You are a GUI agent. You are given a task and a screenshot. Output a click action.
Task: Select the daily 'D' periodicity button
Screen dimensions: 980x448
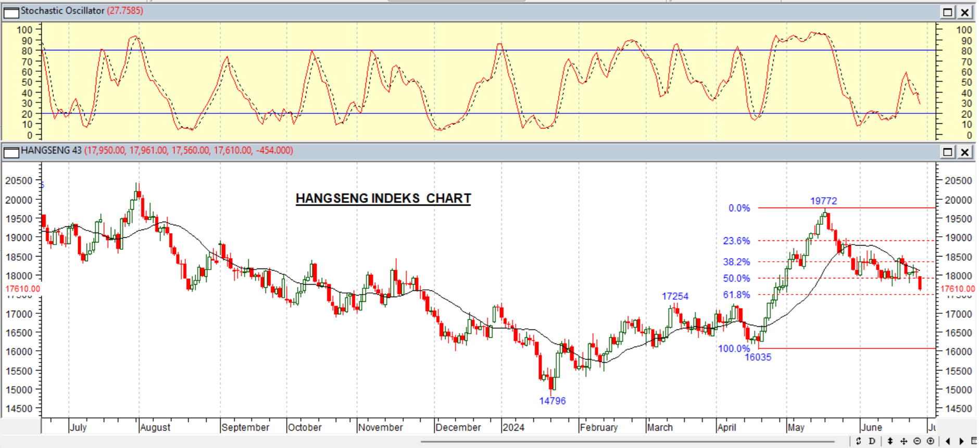coord(872,441)
